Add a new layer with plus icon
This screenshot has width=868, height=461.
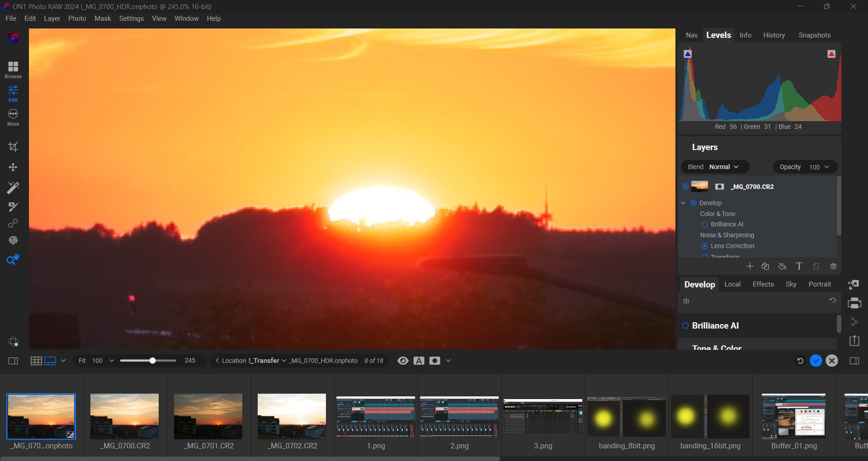click(750, 266)
